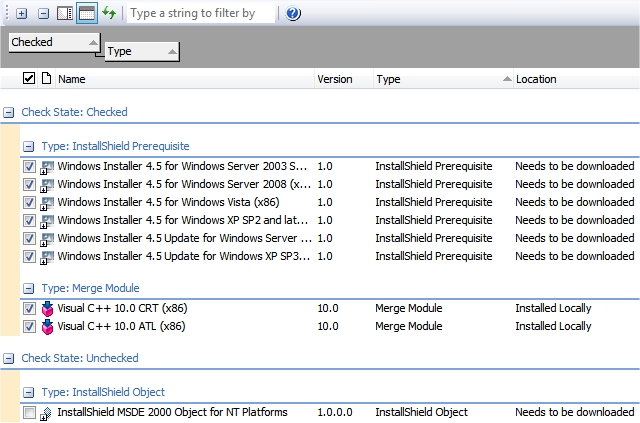The height and width of the screenshot is (423, 640).
Task: Uncheck Visual C++ 10.0 ATL (x86) checkbox
Action: pos(29,327)
